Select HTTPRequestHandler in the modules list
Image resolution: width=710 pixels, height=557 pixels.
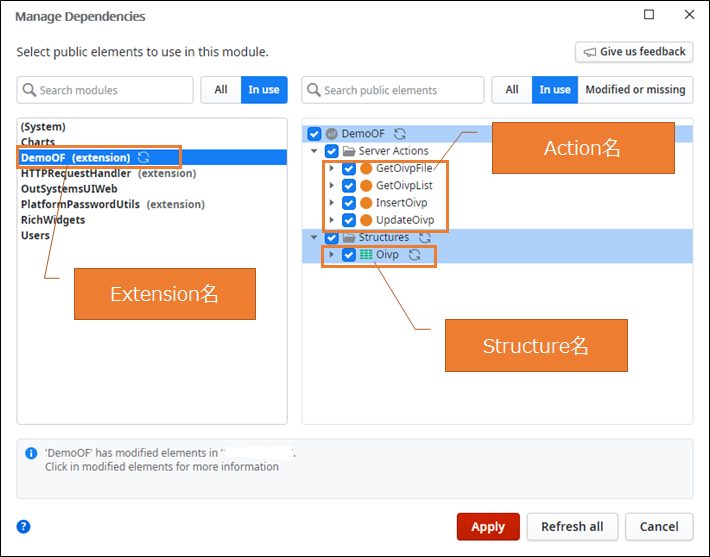pyautogui.click(x=76, y=173)
